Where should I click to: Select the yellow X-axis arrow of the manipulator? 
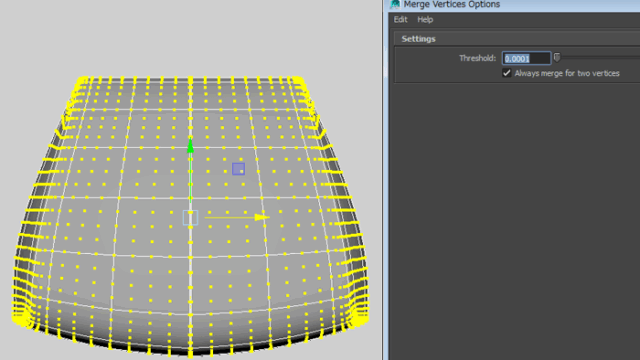click(262, 217)
